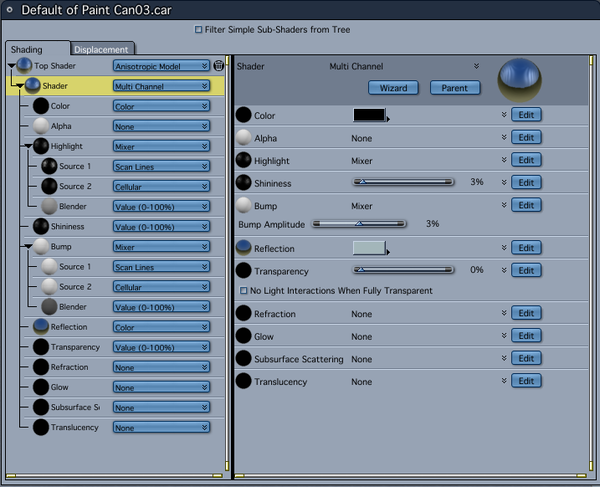Open double-chevron menu on Glow row right panel

(504, 336)
